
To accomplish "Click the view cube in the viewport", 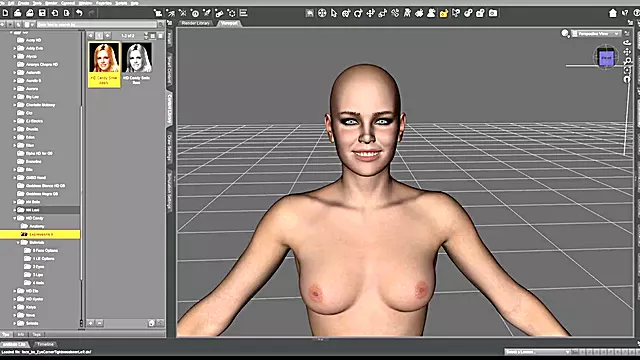I will (606, 58).
